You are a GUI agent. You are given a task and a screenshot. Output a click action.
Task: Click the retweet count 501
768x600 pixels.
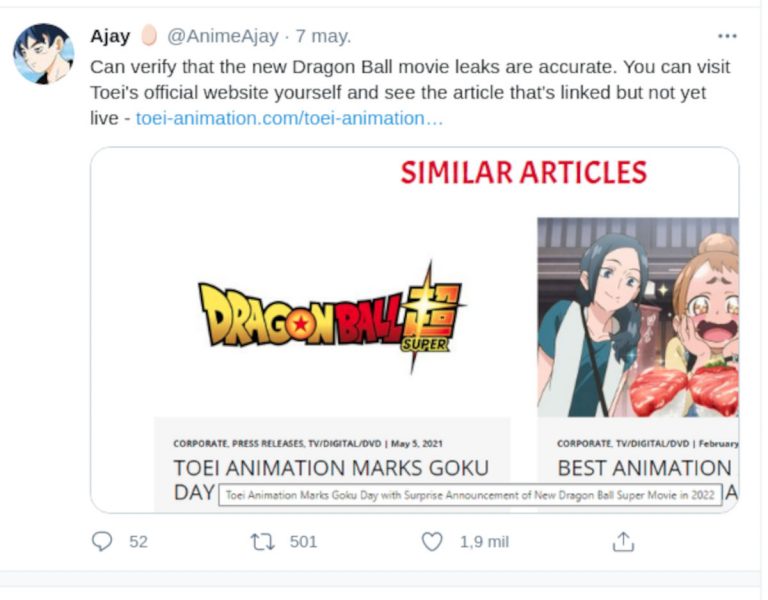pyautogui.click(x=303, y=542)
